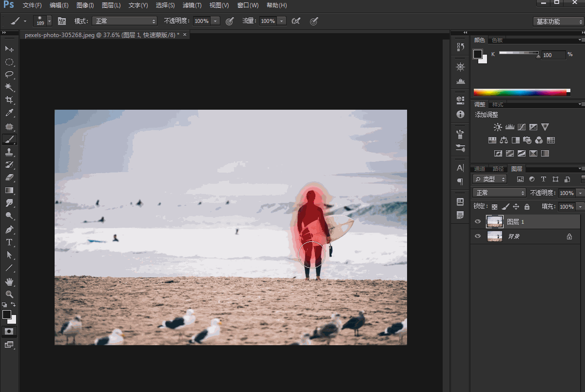585x392 pixels.
Task: Open the 基本功能 workspace dropdown
Action: pos(558,21)
